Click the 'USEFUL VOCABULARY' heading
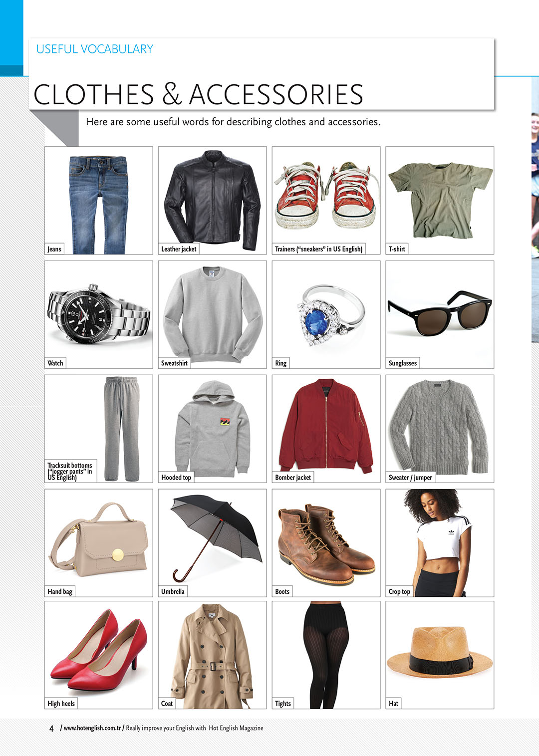 [95, 49]
